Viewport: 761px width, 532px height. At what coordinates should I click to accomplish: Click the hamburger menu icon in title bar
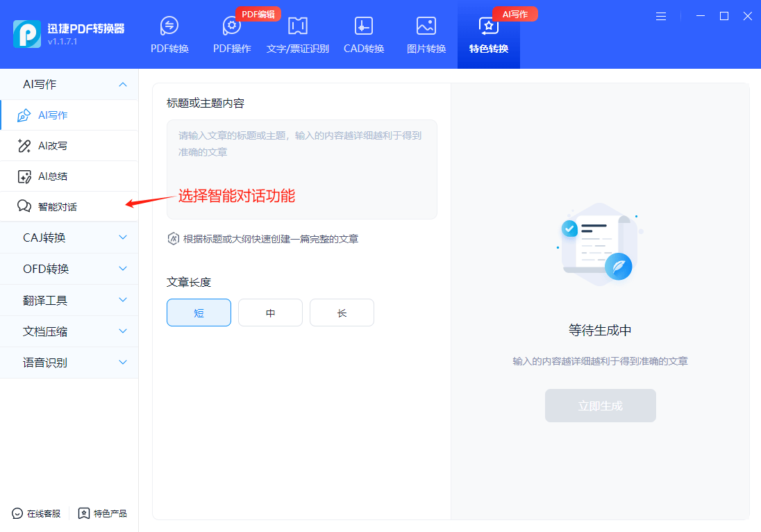pyautogui.click(x=661, y=16)
